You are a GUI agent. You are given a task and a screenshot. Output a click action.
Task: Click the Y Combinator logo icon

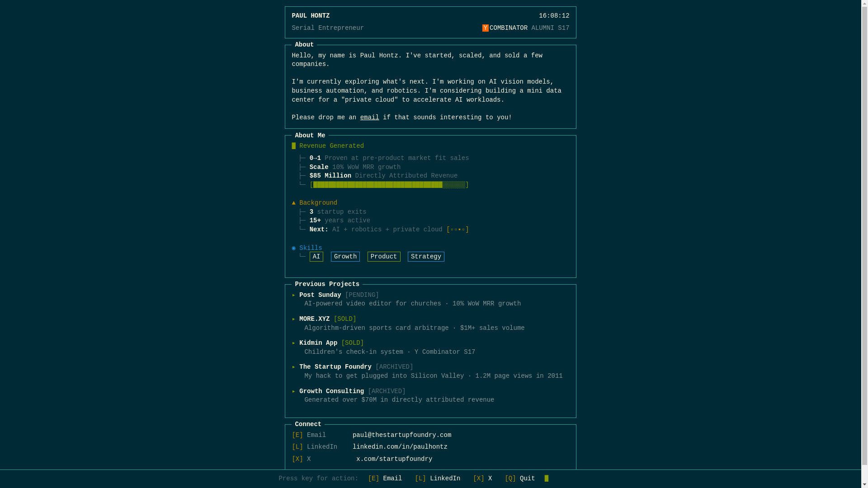(485, 28)
